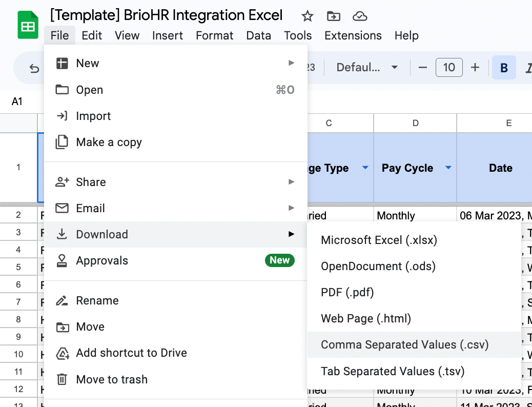Open the Edit menu
The width and height of the screenshot is (532, 407).
point(92,35)
